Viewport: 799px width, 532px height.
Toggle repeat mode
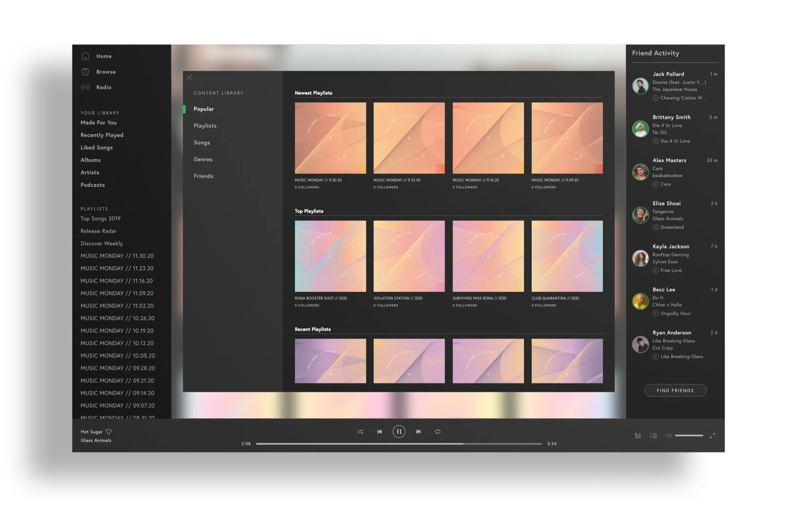coord(438,432)
